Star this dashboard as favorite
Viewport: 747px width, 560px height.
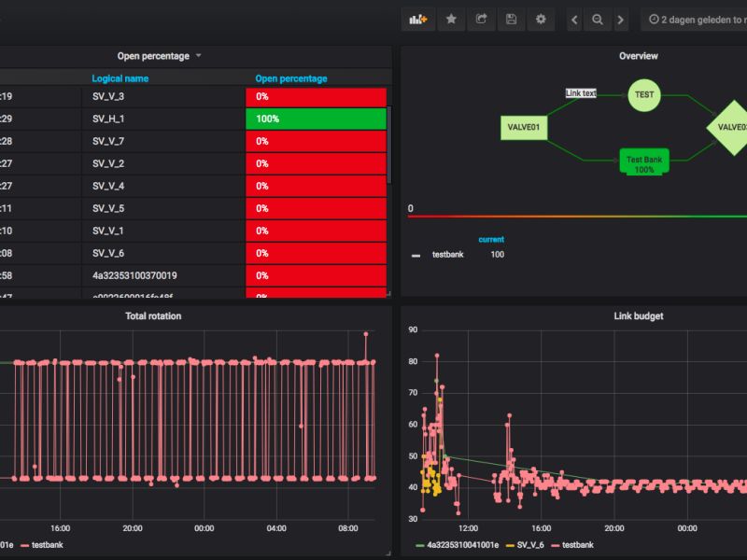point(451,19)
